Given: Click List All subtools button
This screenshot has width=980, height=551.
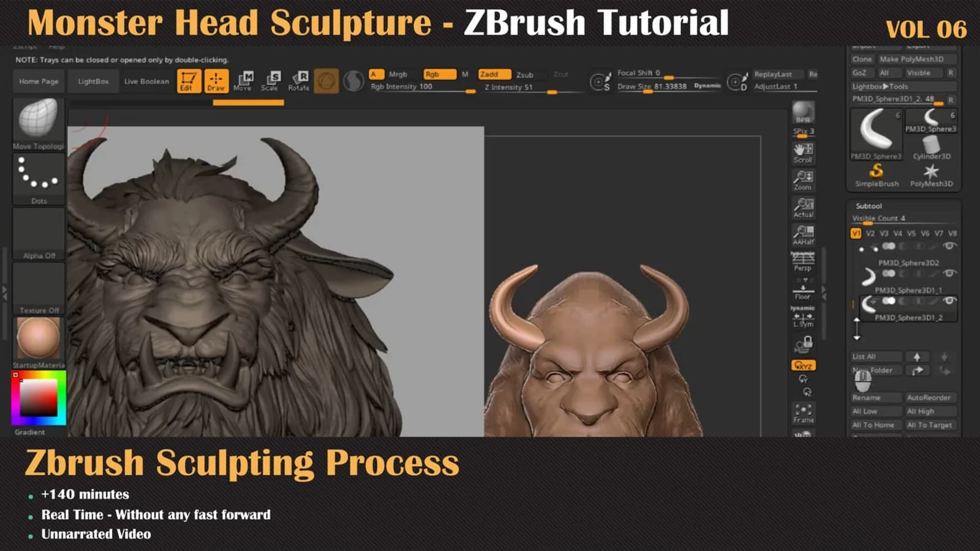Looking at the screenshot, I should pos(876,356).
